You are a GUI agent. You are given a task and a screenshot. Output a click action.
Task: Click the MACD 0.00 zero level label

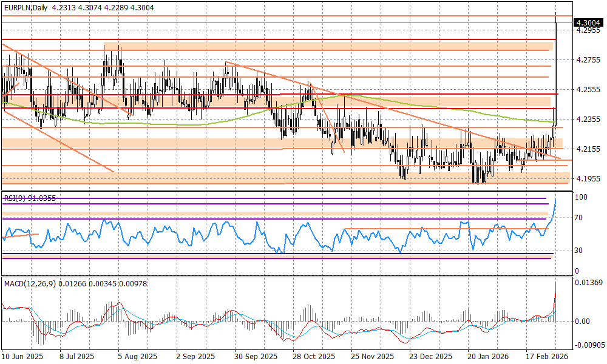tap(583, 322)
